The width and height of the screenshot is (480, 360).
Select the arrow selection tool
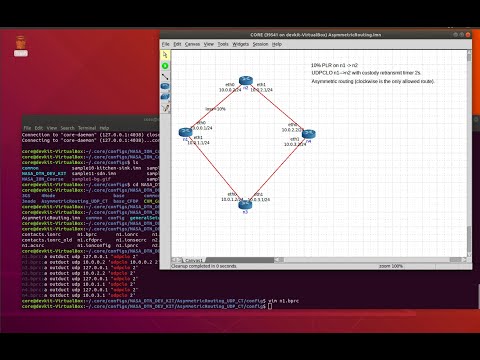point(165,55)
